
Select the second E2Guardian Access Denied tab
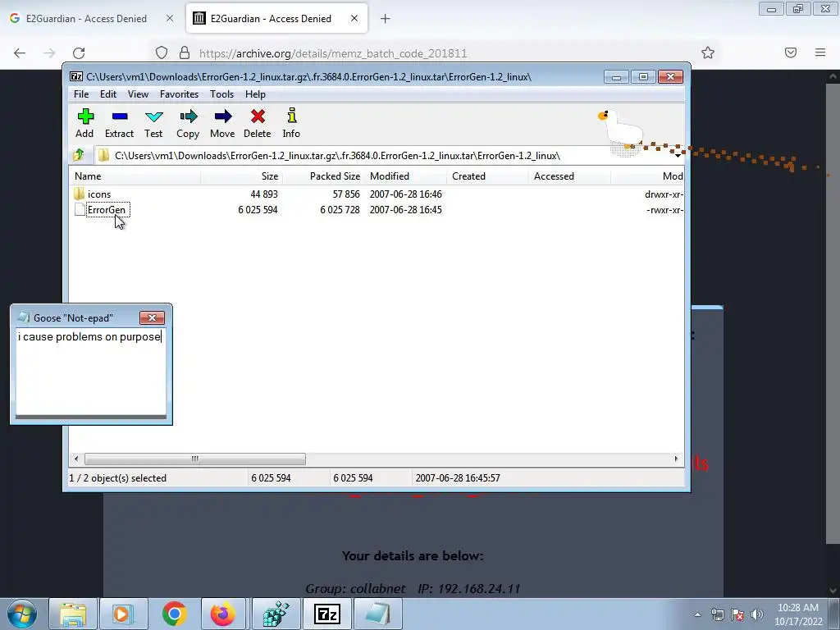[271, 19]
